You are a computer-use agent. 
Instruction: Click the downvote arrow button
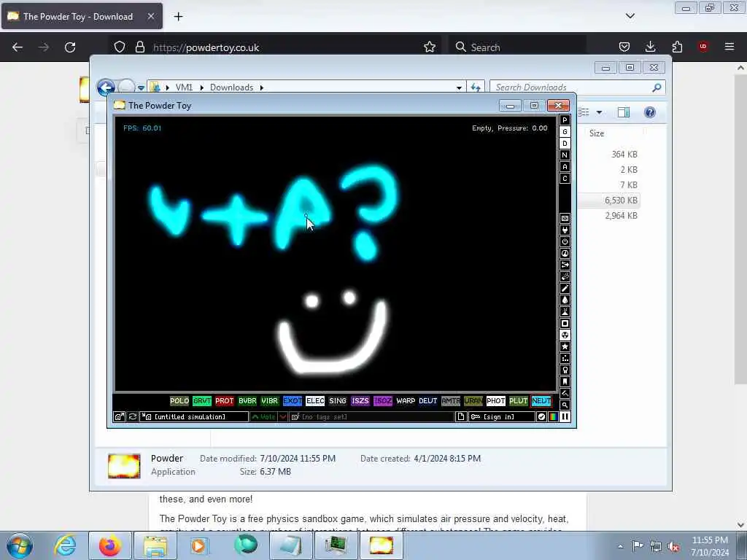coord(283,416)
